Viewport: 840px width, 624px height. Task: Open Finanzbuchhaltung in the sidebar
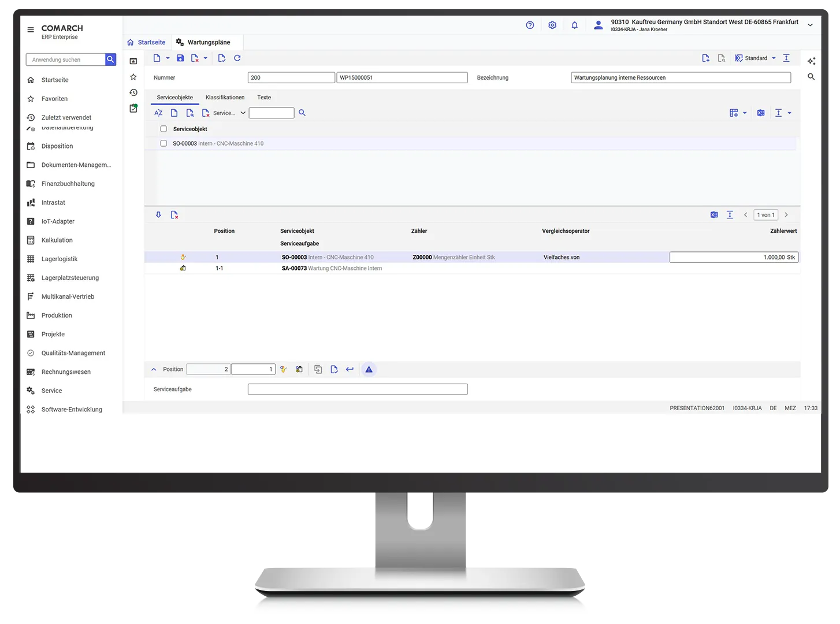68,184
